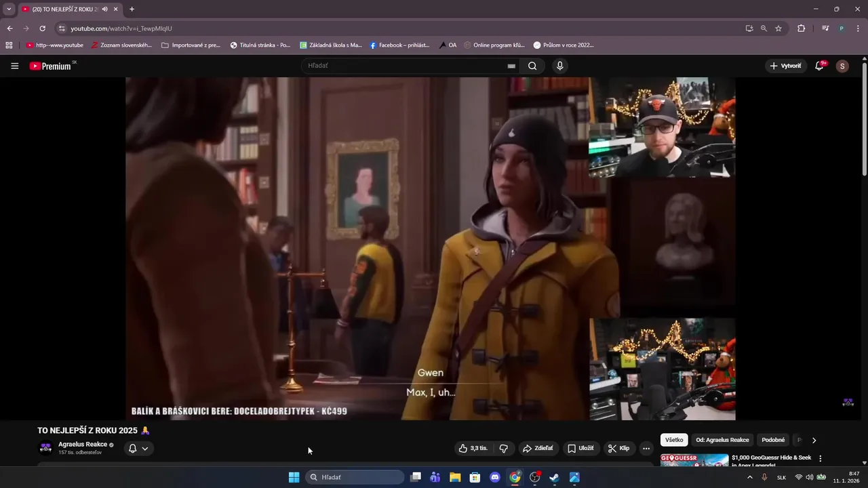Select the Podobné filter chip

[x=773, y=440]
